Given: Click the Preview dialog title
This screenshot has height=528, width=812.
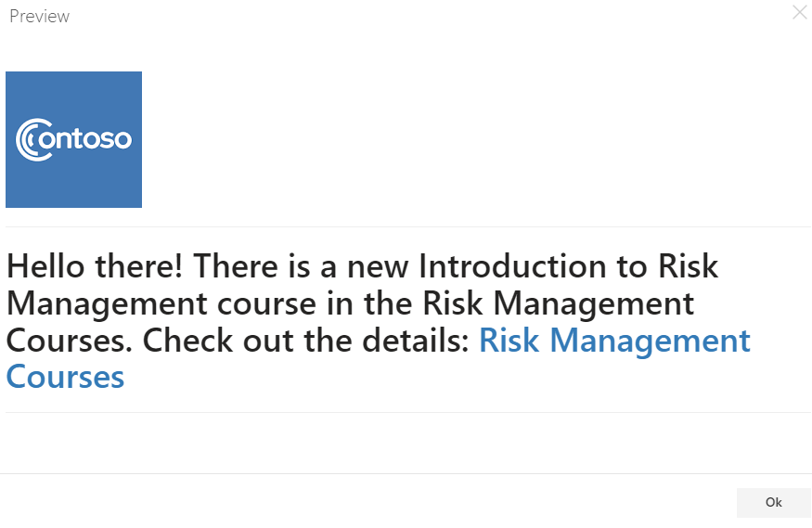Looking at the screenshot, I should coord(39,17).
